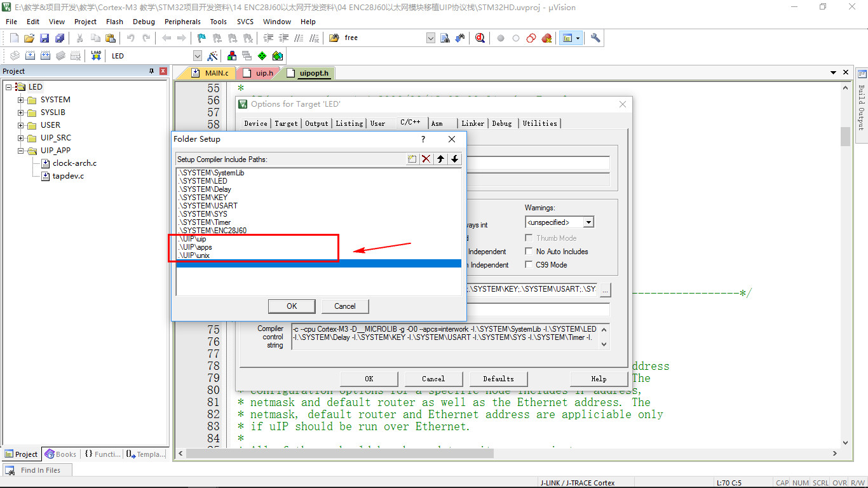The width and height of the screenshot is (868, 488).
Task: Open the LED target selection dropdown
Action: point(197,56)
